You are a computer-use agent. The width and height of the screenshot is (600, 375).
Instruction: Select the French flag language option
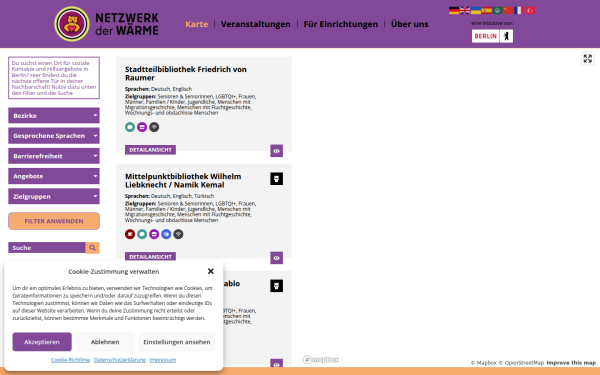[519, 10]
